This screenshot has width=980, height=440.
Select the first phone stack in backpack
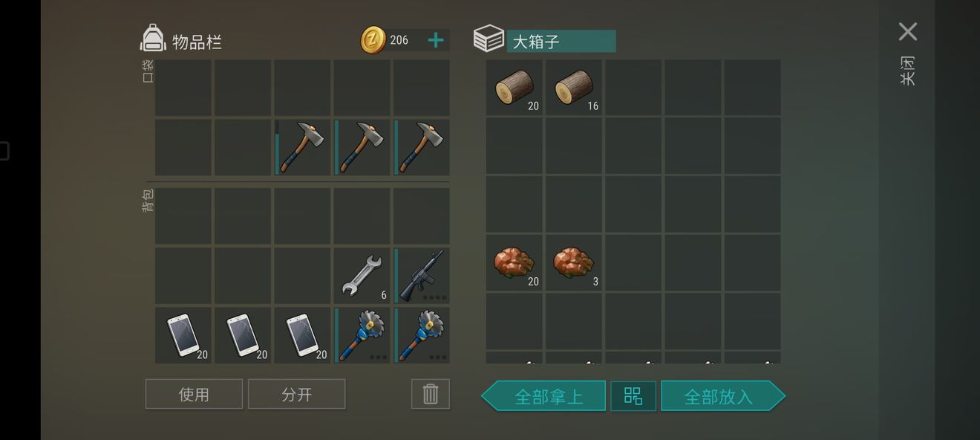point(183,335)
